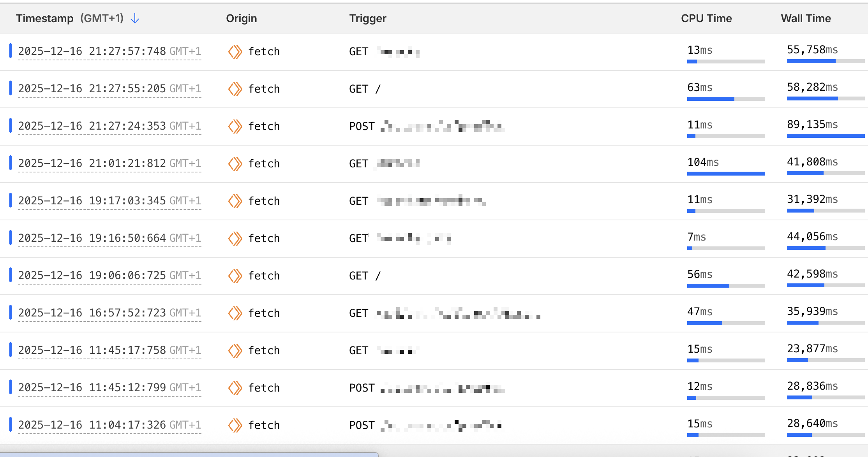Viewport: 868px width, 457px height.
Task: Click the GET / trigger link at 21:27:55
Action: point(365,89)
